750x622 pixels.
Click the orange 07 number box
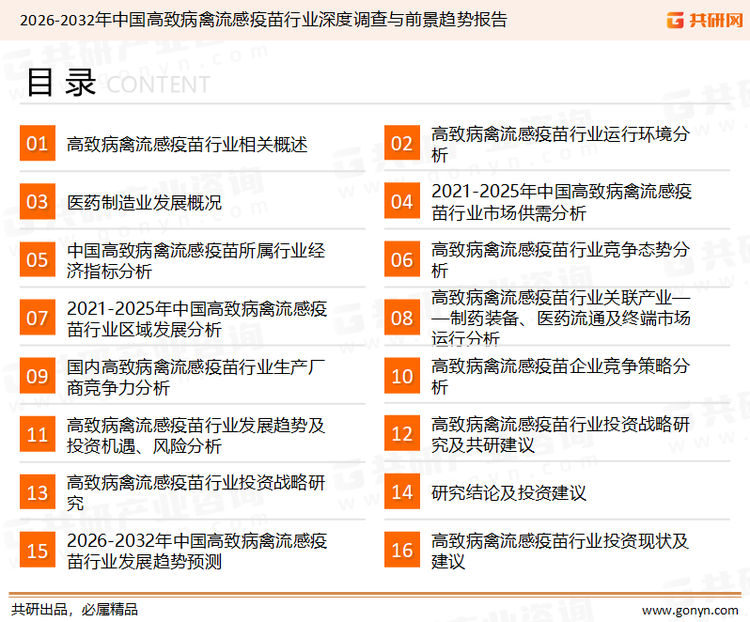pos(37,318)
